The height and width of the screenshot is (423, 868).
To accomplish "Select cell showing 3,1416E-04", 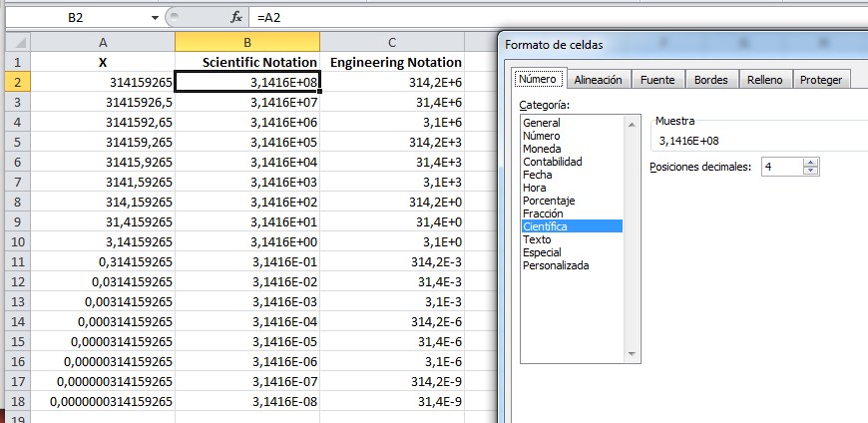I will pos(247,321).
